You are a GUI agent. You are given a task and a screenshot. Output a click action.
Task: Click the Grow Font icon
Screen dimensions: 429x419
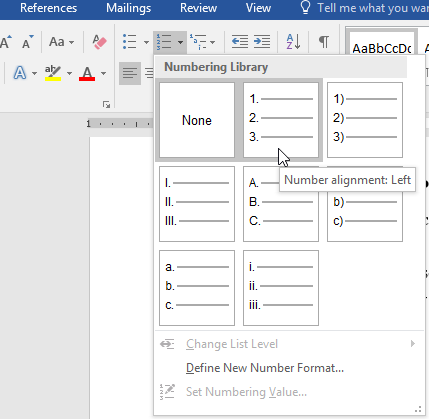6,42
